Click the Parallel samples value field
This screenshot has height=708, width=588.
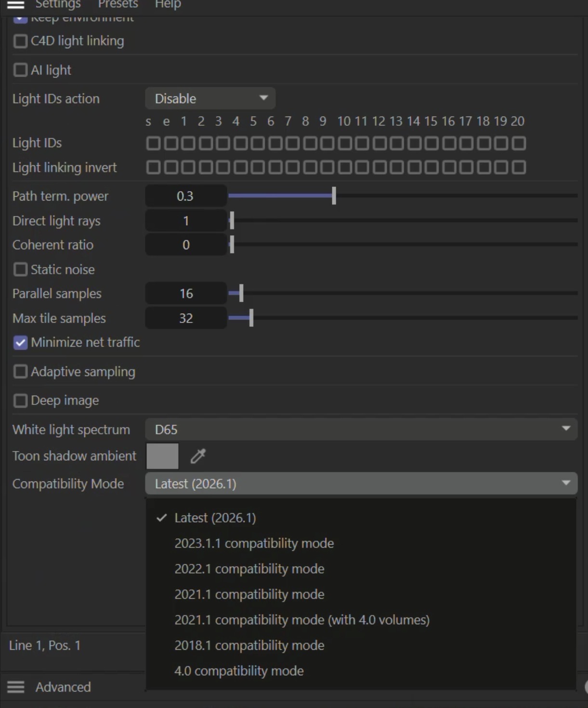tap(186, 294)
